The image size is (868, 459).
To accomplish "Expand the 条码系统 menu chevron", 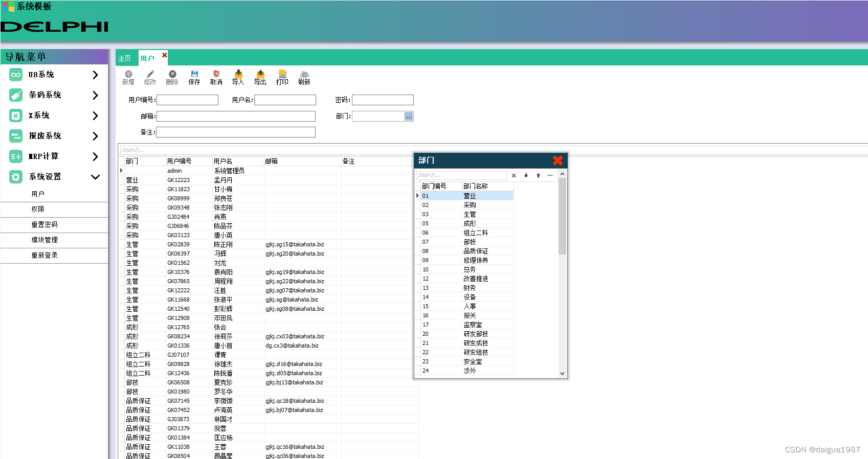I will pos(95,95).
